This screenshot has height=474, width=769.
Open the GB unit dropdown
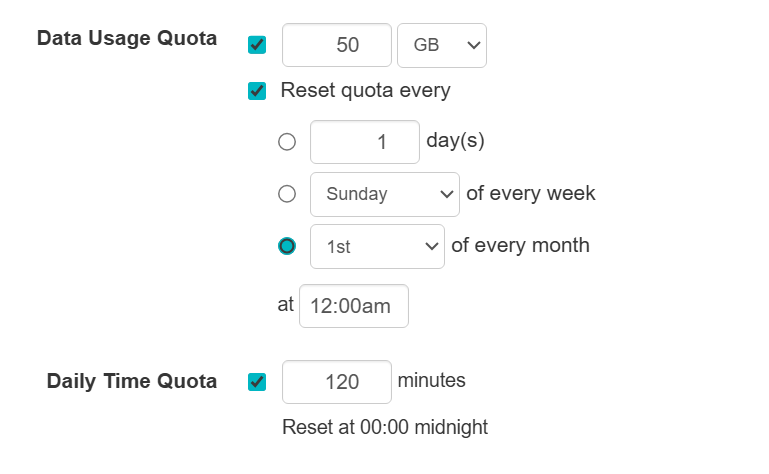coord(442,46)
